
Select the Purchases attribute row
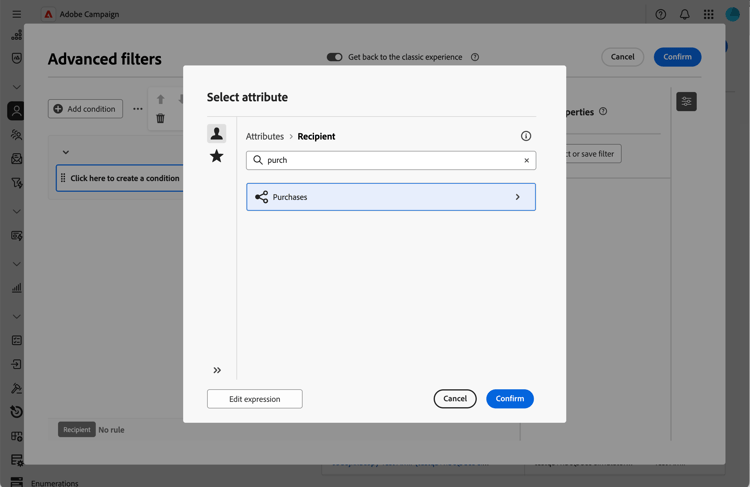pyautogui.click(x=391, y=197)
